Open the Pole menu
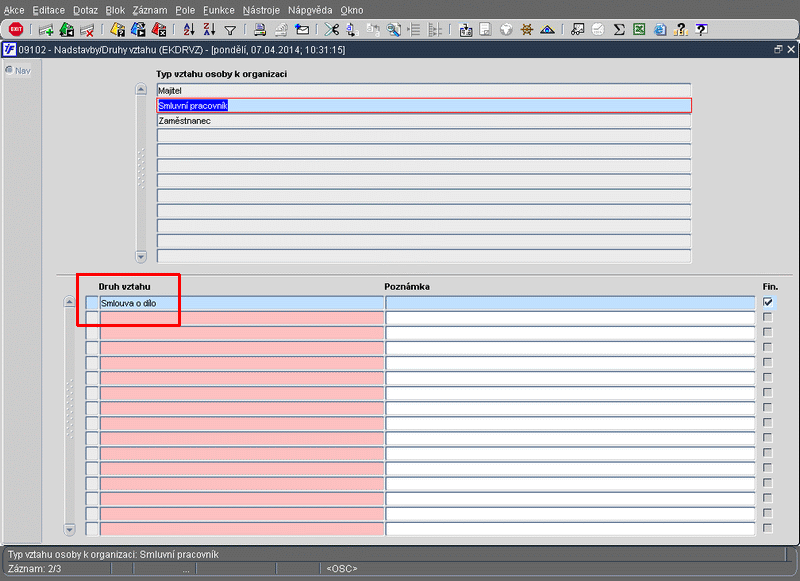 [x=185, y=10]
